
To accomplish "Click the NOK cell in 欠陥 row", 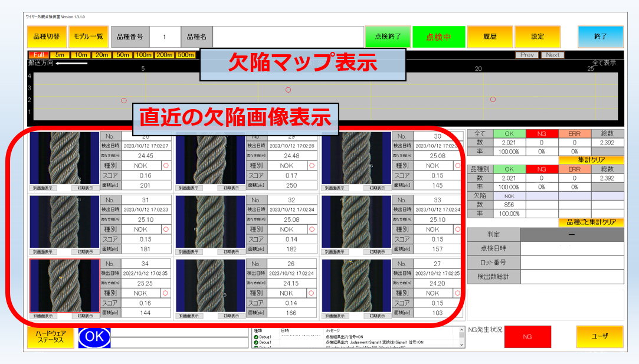I will coord(509,196).
